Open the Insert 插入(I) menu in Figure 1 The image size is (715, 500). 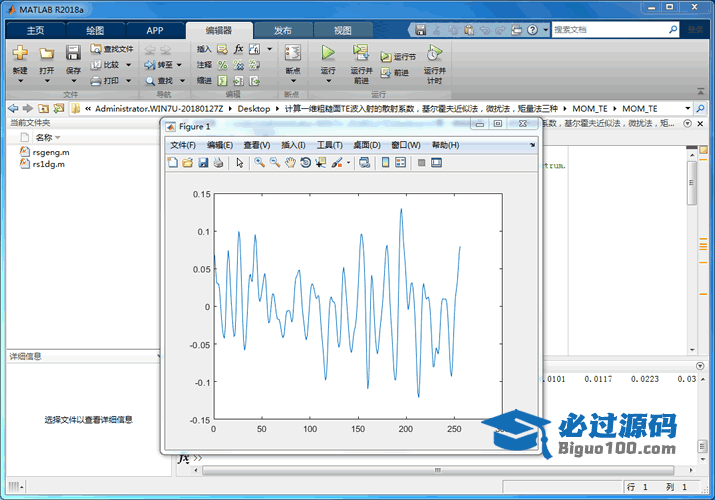tap(293, 145)
